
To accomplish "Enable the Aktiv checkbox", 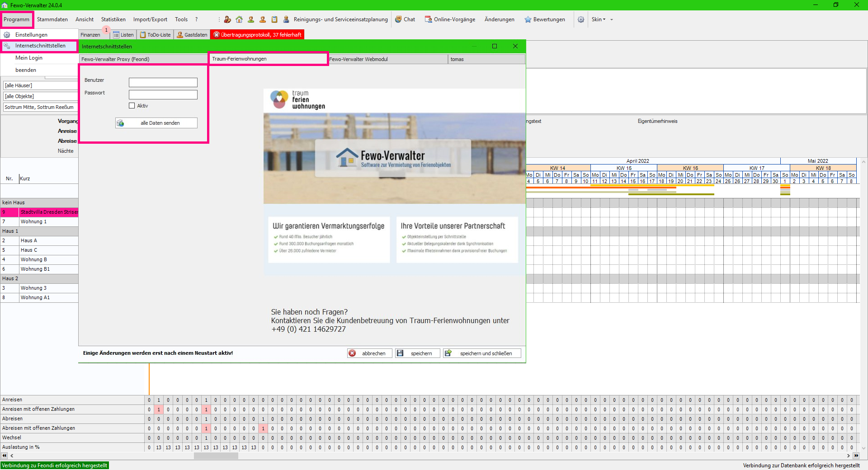I will [132, 106].
